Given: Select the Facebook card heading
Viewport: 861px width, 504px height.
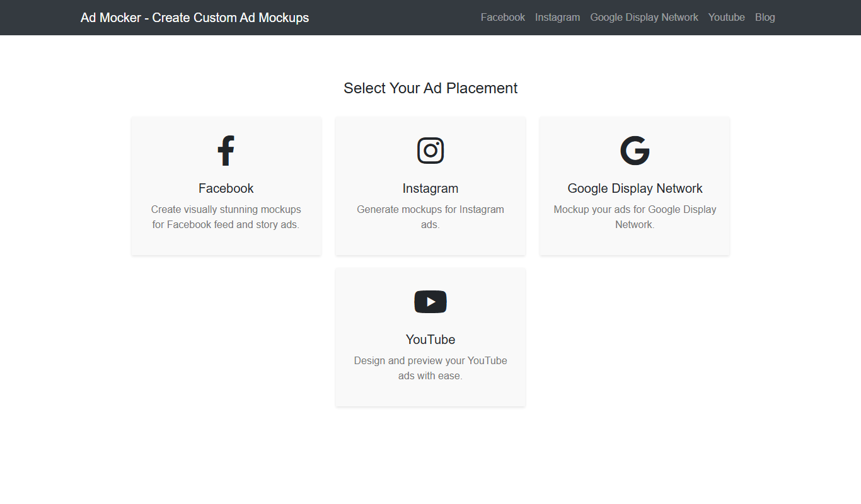Looking at the screenshot, I should (x=226, y=188).
